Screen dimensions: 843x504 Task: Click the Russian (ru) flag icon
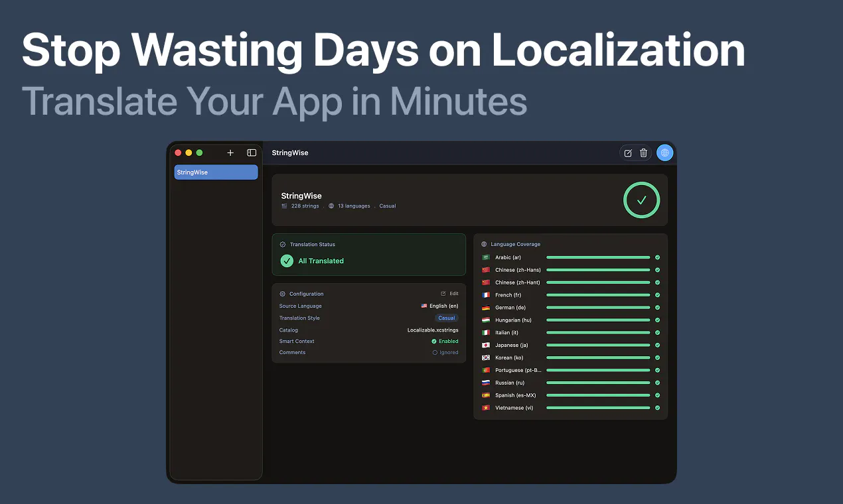485,383
